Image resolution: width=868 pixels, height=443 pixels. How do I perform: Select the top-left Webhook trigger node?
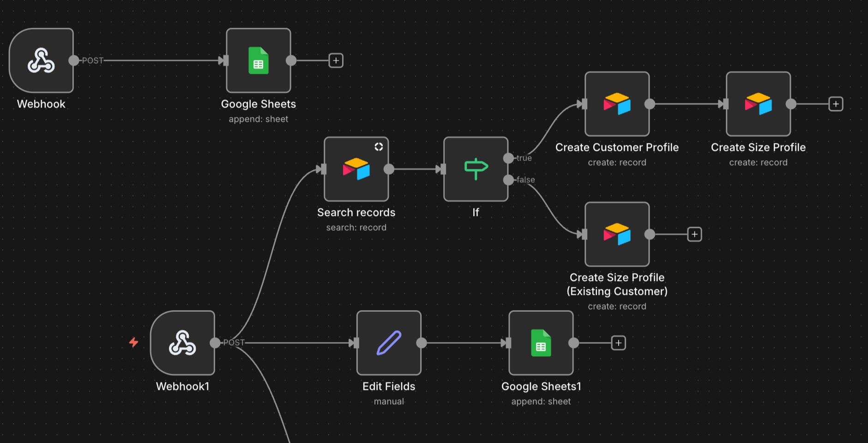click(41, 60)
